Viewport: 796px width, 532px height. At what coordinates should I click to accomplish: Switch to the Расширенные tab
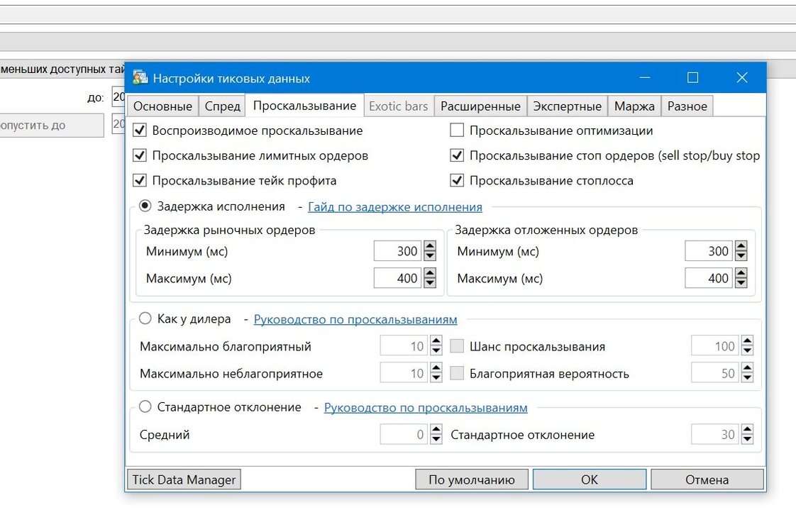pyautogui.click(x=480, y=106)
